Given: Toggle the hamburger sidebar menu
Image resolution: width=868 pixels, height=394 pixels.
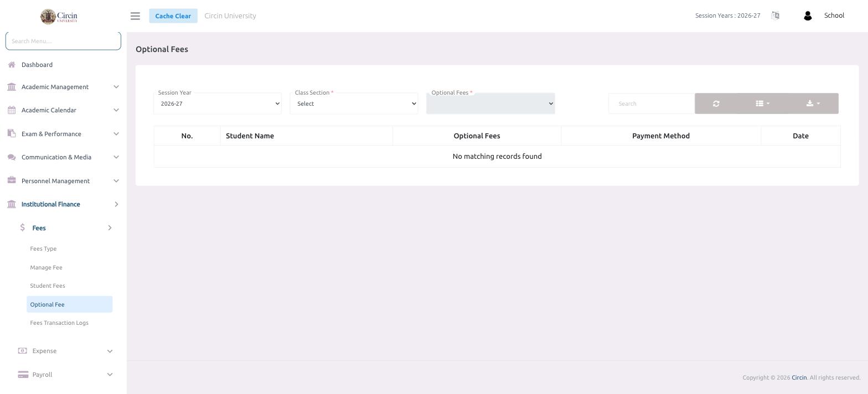Looking at the screenshot, I should pyautogui.click(x=135, y=16).
